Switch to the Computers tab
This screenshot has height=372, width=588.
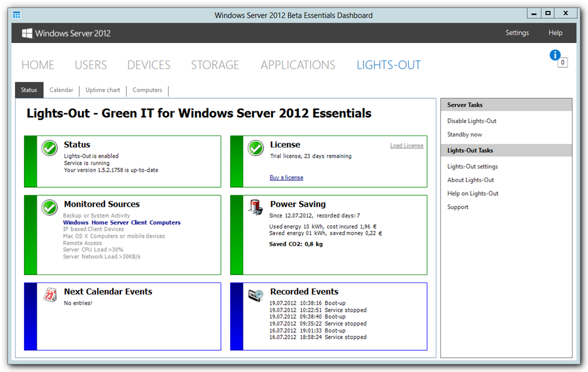click(x=148, y=90)
